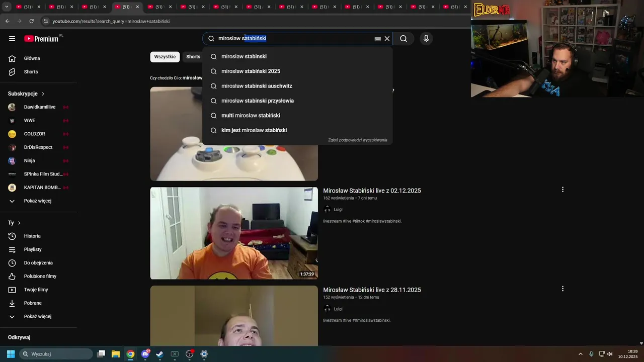Clear the search query with the X
The width and height of the screenshot is (644, 362).
(387, 39)
